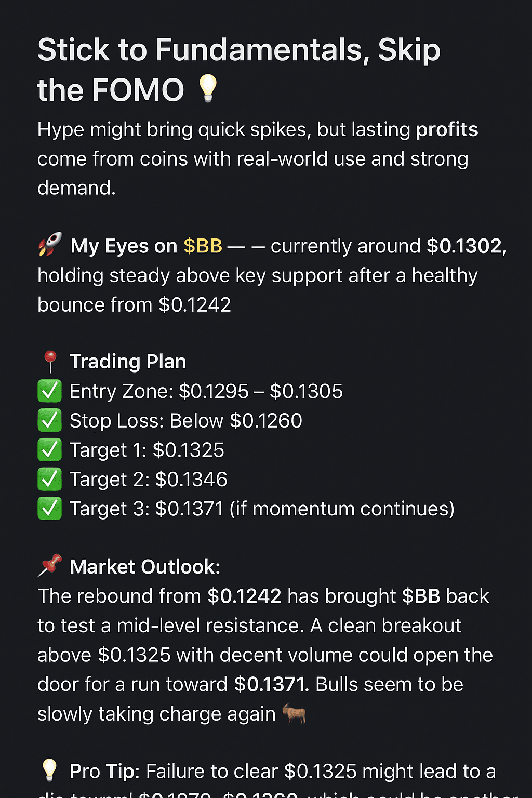Open the yellow $BB ticker link
Image resolution: width=532 pixels, height=798 pixels.
click(x=203, y=246)
